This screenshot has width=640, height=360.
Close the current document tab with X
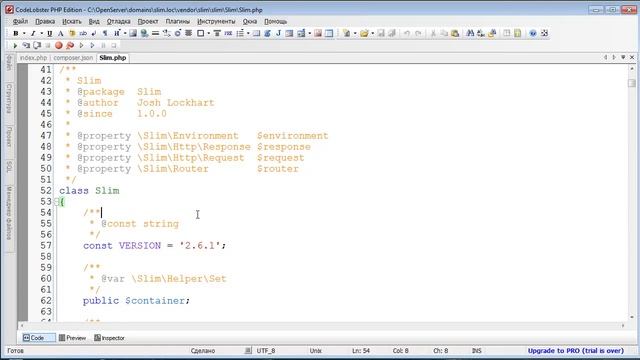point(632,58)
